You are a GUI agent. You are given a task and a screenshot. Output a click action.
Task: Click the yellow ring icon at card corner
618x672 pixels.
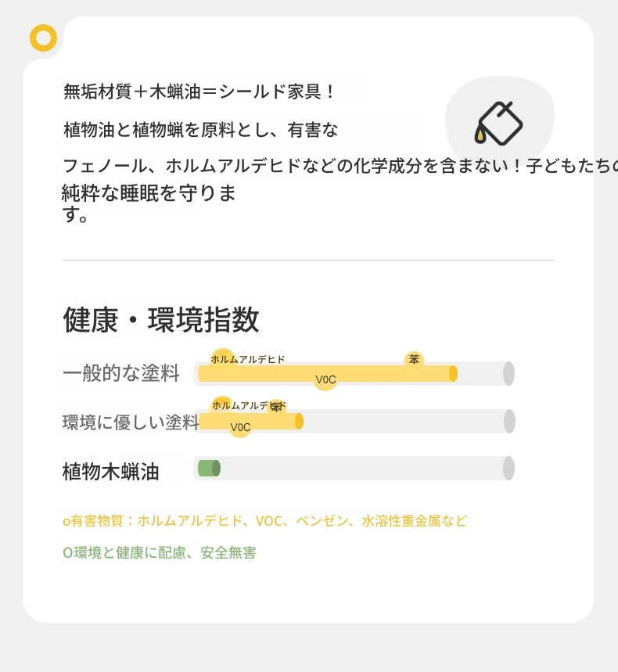click(x=43, y=38)
